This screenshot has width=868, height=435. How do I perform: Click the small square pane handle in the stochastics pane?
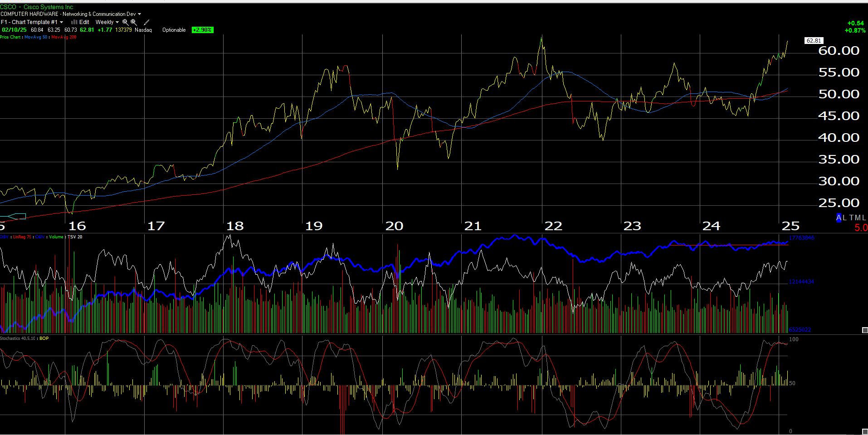click(864, 431)
